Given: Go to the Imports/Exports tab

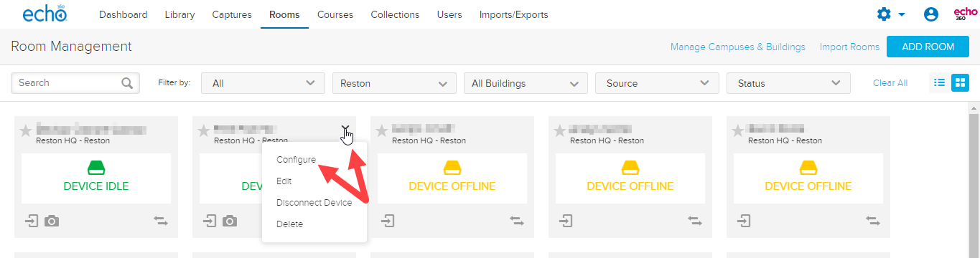Looking at the screenshot, I should click(x=513, y=14).
